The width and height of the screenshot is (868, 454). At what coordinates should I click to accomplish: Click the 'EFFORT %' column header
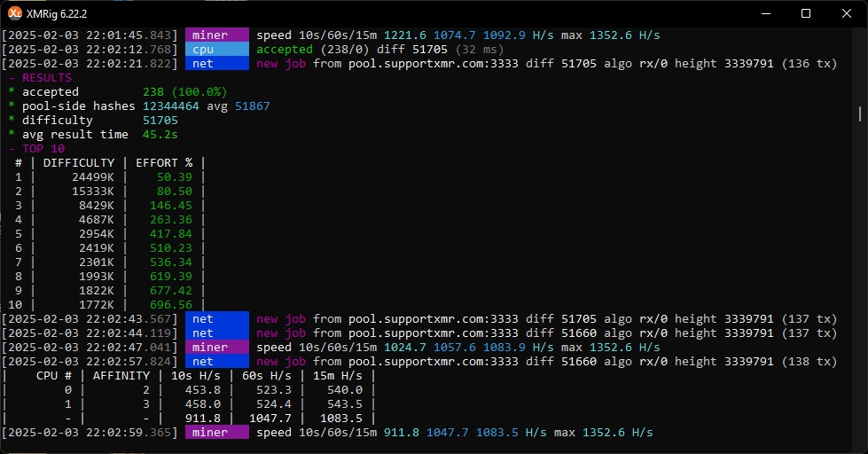(x=164, y=163)
